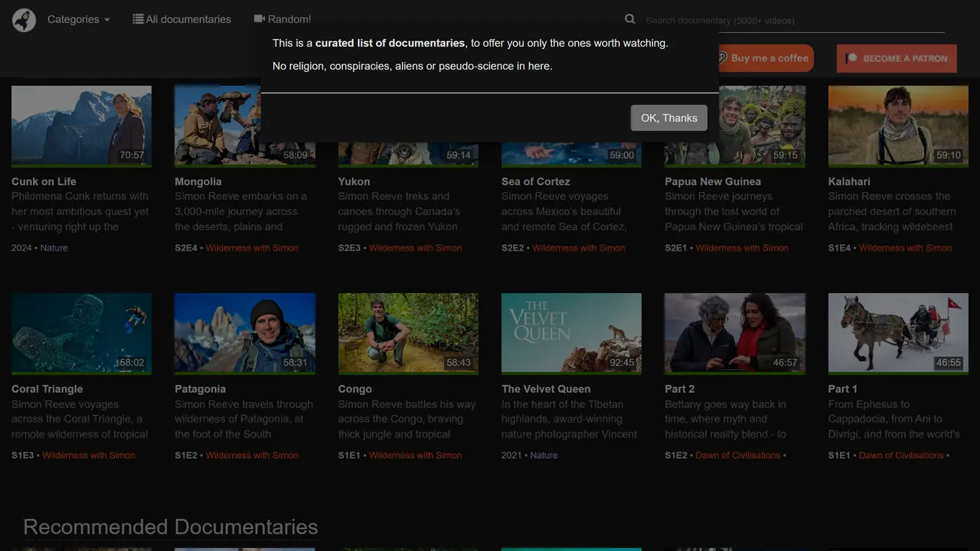
Task: Click the Congo title link
Action: pos(355,389)
